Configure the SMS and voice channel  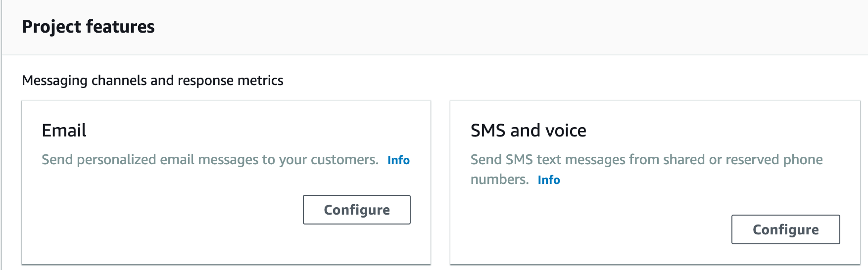pos(785,229)
